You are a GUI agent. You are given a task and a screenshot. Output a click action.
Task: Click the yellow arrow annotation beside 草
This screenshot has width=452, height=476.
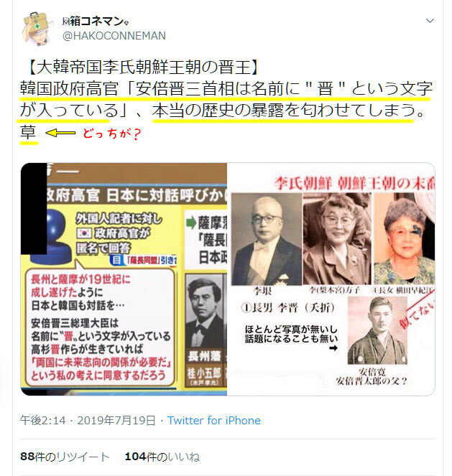[x=60, y=133]
